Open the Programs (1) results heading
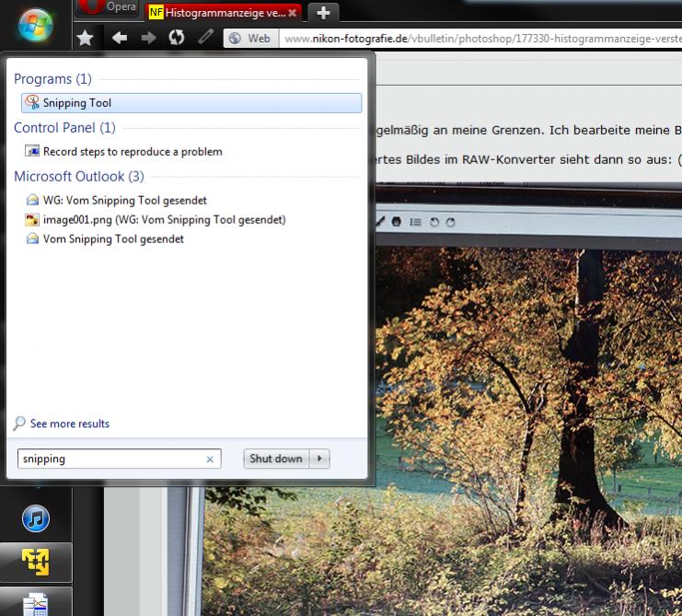Image resolution: width=682 pixels, height=616 pixels. tap(52, 79)
